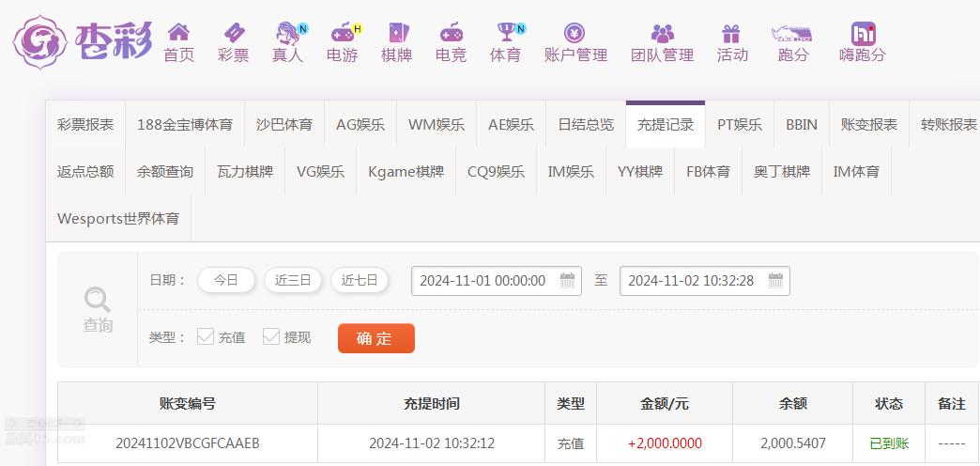Viewport: 980px width, 466px height.
Task: Open the 嗨跑分 hi icon
Action: 863,33
